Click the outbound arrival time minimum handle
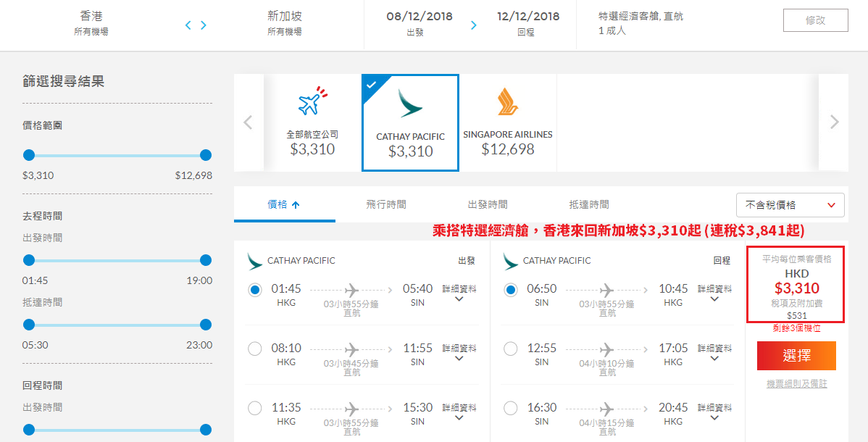The width and height of the screenshot is (868, 442). click(29, 325)
